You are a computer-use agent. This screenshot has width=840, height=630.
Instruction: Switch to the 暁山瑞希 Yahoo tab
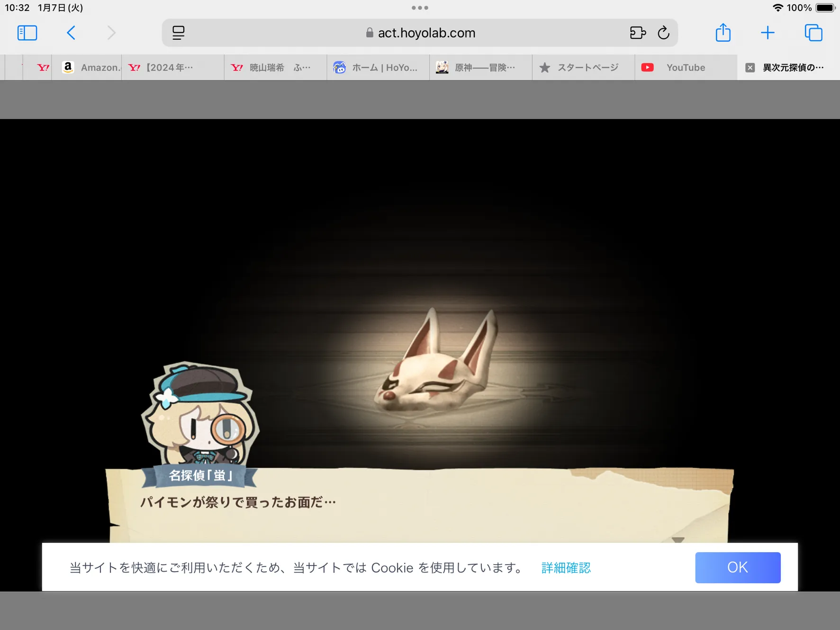(x=276, y=67)
